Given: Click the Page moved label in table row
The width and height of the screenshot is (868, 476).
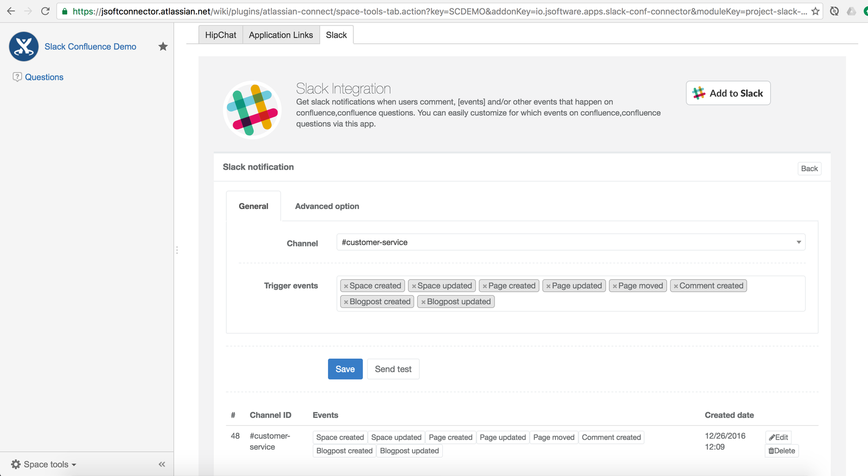Looking at the screenshot, I should (x=554, y=437).
